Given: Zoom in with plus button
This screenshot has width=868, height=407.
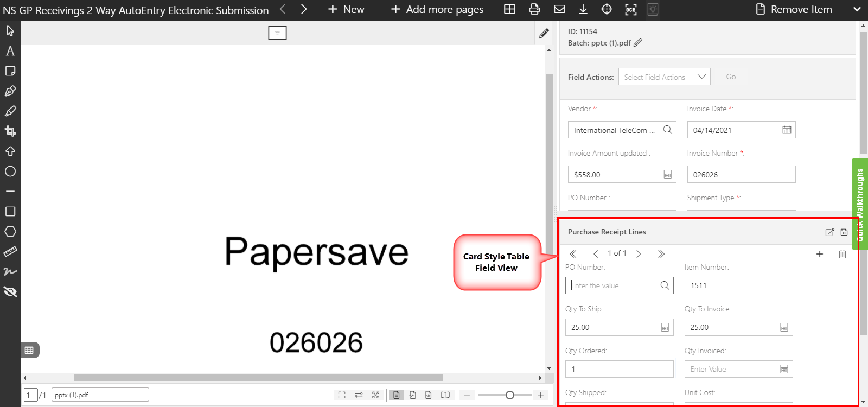Looking at the screenshot, I should (x=541, y=395).
